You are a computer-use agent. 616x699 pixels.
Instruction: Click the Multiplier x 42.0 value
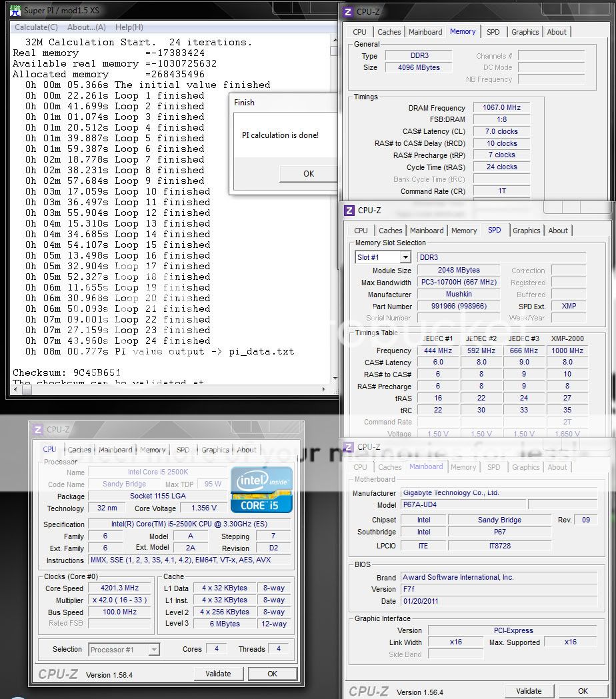[x=119, y=600]
